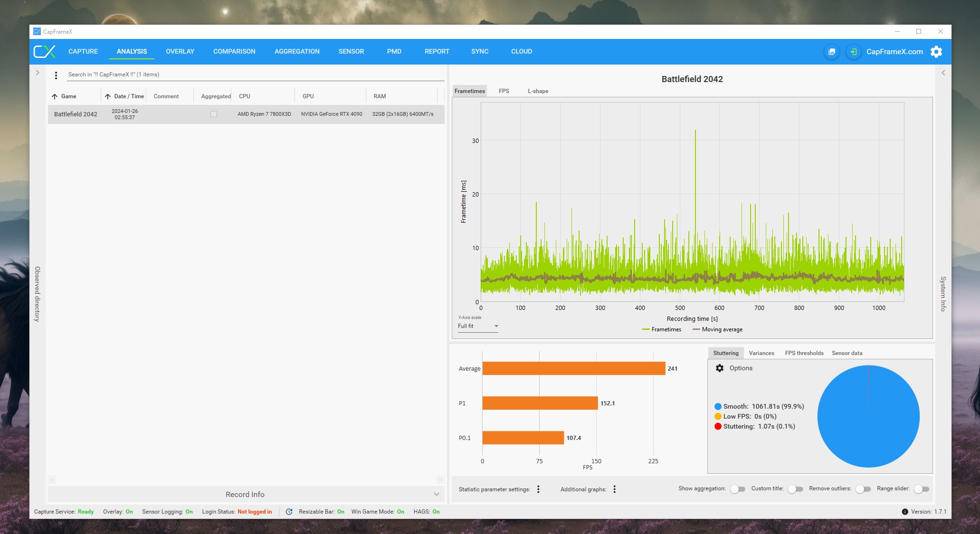Click the CapFrameX title bar app icon
The width and height of the screenshot is (980, 534).
(37, 31)
